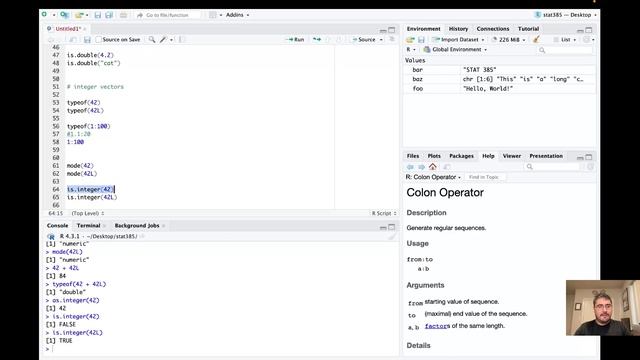The height and width of the screenshot is (360, 640).
Task: Print the current file
Action: 123,15
